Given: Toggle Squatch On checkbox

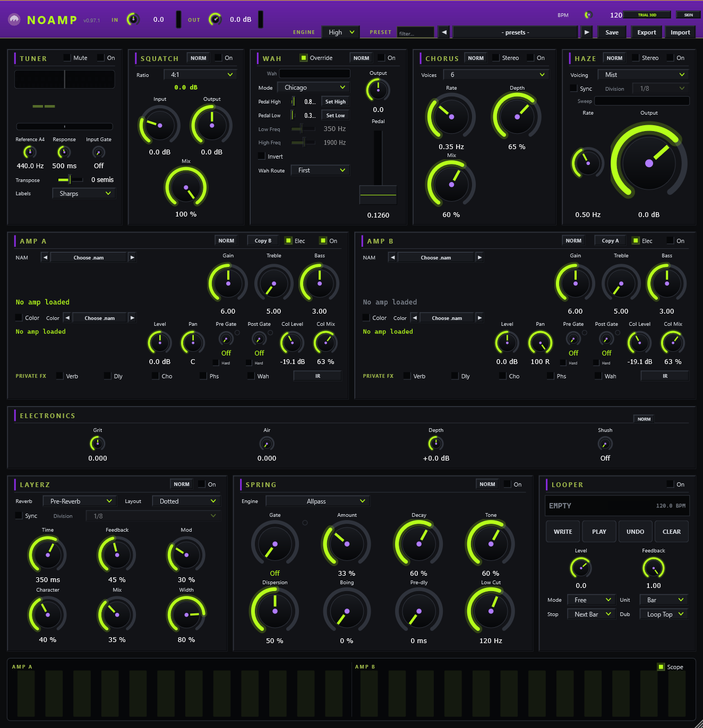Looking at the screenshot, I should [x=218, y=58].
